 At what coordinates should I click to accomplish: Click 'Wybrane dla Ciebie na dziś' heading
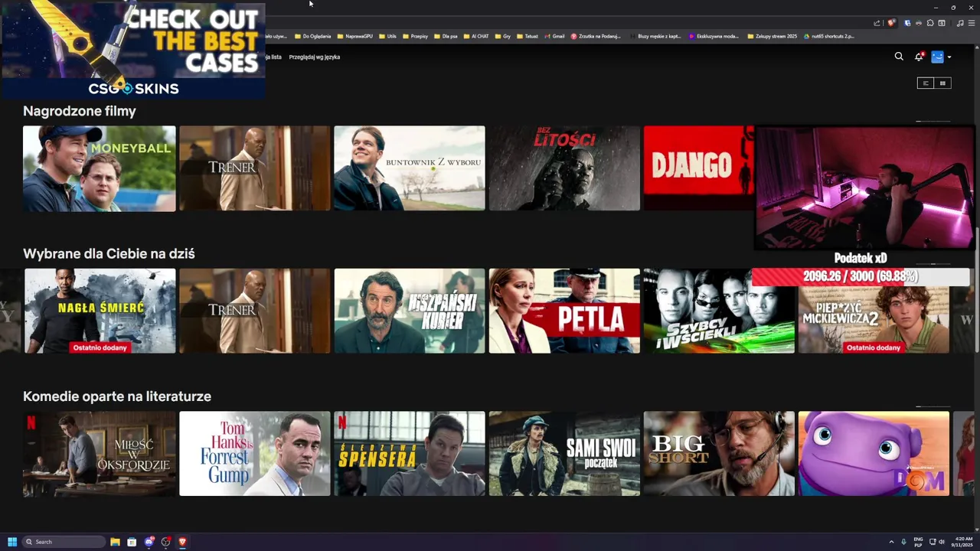pos(109,253)
